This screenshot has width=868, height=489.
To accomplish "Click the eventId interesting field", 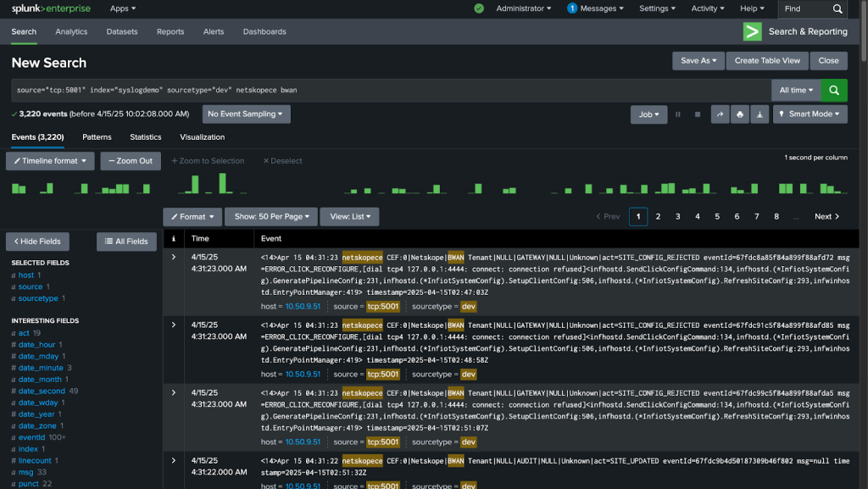I will (31, 437).
